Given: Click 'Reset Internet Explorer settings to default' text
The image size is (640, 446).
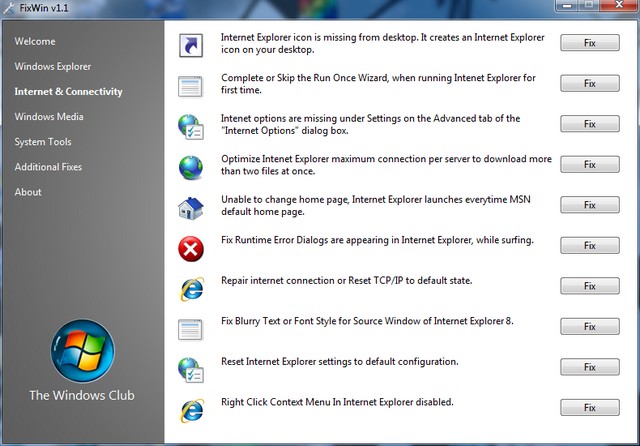Looking at the screenshot, I should tap(340, 362).
